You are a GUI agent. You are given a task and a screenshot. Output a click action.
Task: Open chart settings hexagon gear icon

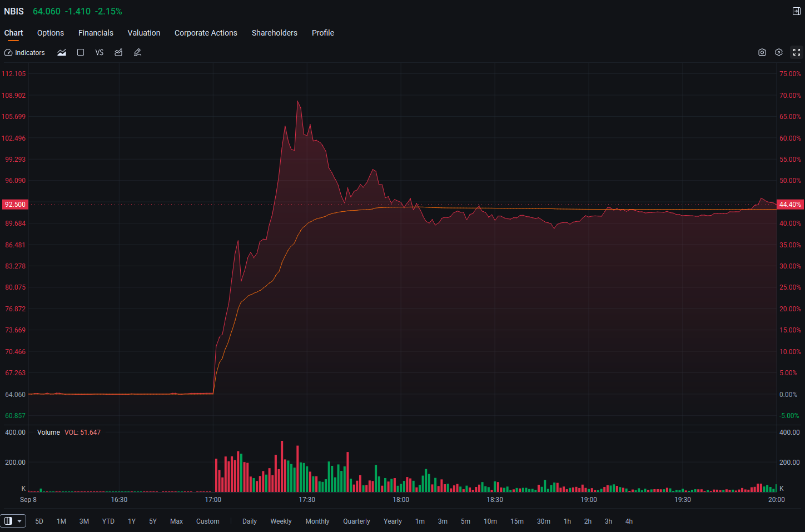(779, 52)
